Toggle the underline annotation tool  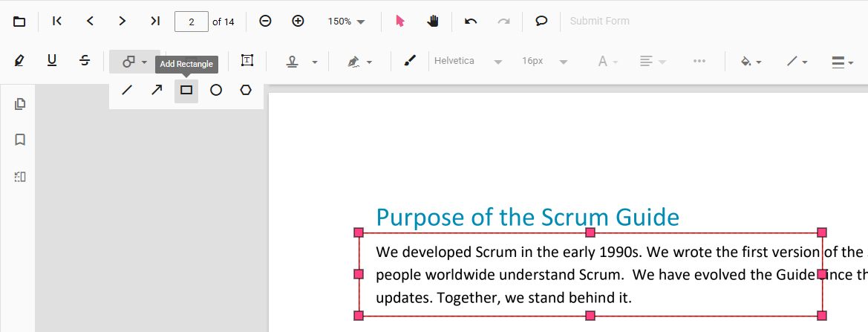[52, 61]
